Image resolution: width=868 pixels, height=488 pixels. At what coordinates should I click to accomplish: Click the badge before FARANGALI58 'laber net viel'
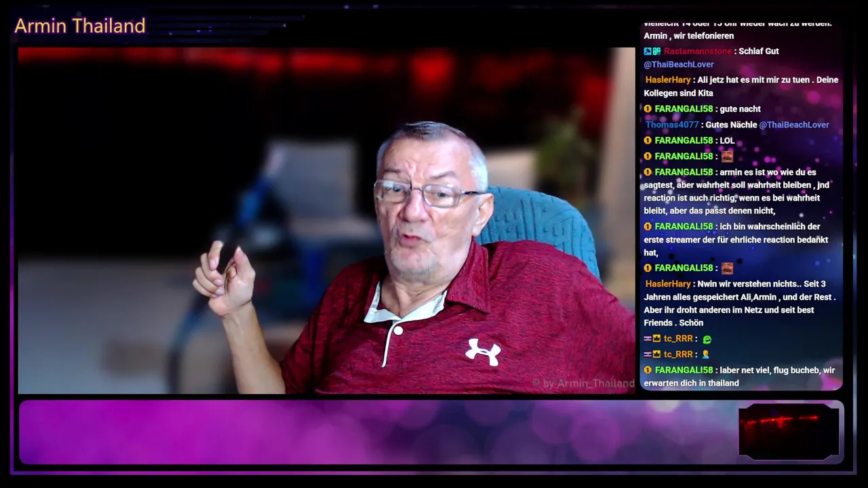click(x=648, y=370)
